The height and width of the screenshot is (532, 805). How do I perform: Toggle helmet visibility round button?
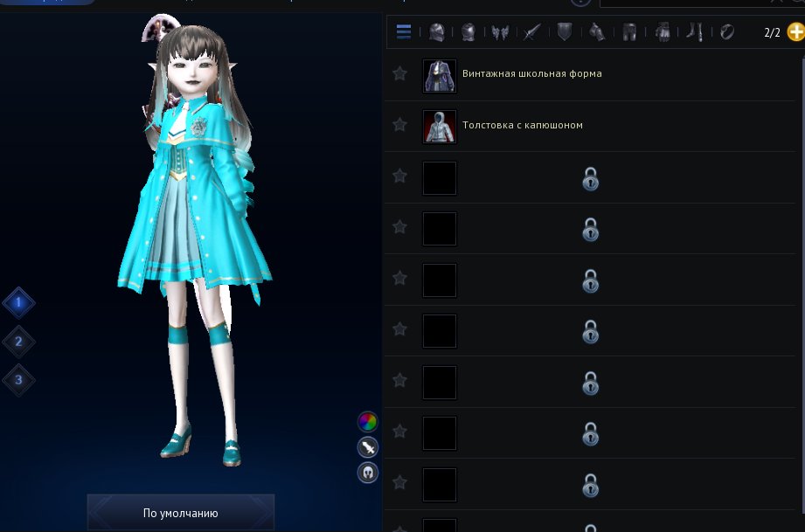[x=368, y=473]
